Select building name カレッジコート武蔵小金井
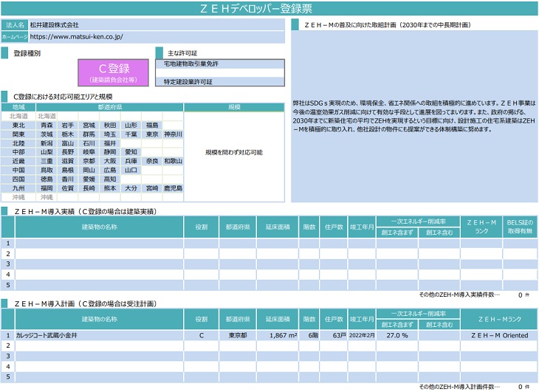This screenshot has height=392, width=539. (x=47, y=335)
